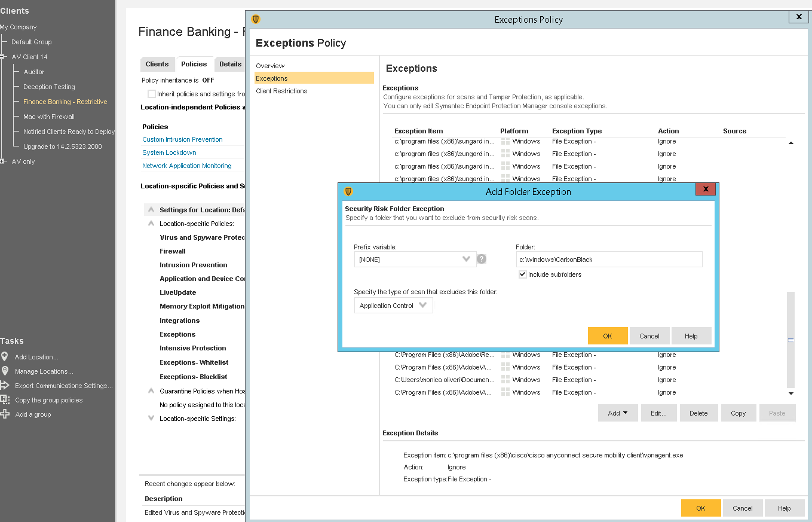Screen dimensions: 812x522
Task: Click the Exceptions- Whitelist policy row
Action: (x=194, y=362)
